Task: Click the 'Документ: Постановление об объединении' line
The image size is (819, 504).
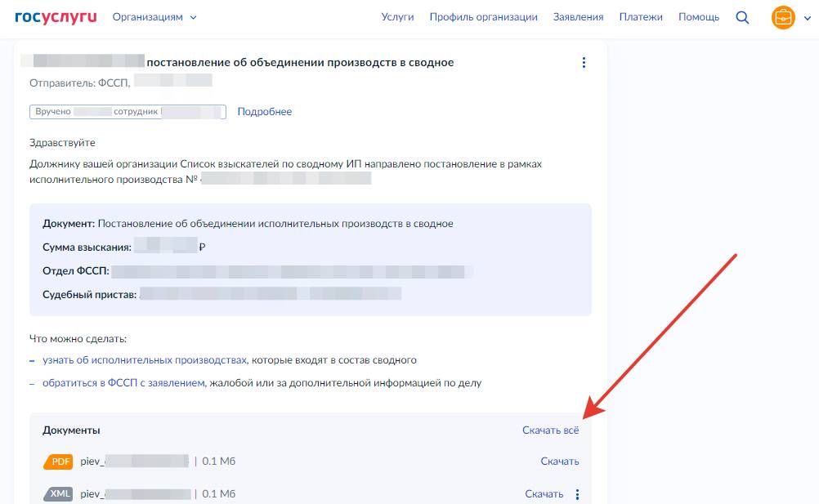Action: pos(248,223)
